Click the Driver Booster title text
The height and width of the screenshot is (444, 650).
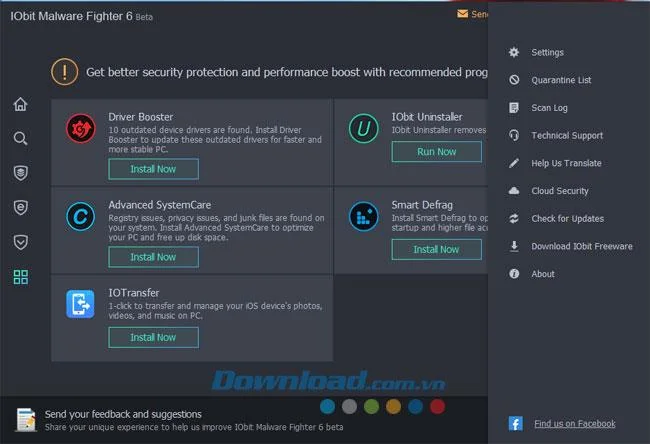coord(141,117)
